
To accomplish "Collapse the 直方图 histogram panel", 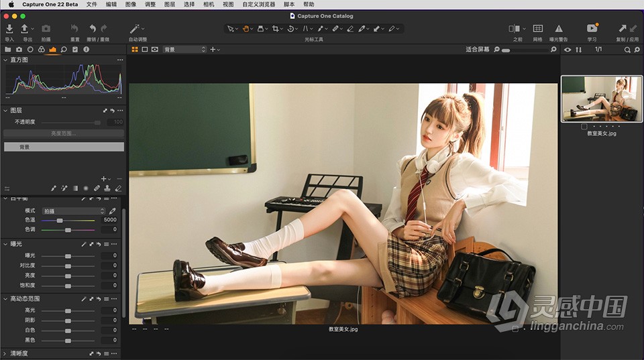I will point(5,60).
